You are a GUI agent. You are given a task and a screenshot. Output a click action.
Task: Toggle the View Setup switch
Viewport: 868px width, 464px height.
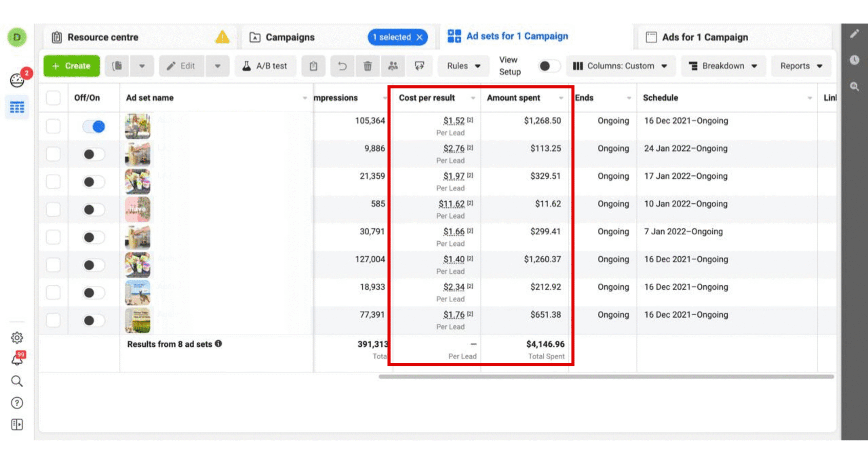pos(549,66)
